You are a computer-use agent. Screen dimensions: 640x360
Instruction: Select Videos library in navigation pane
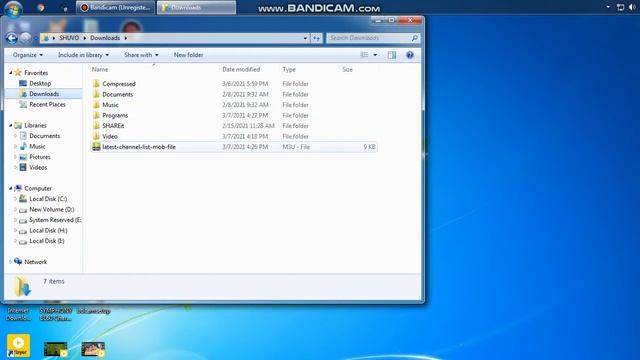click(x=38, y=167)
